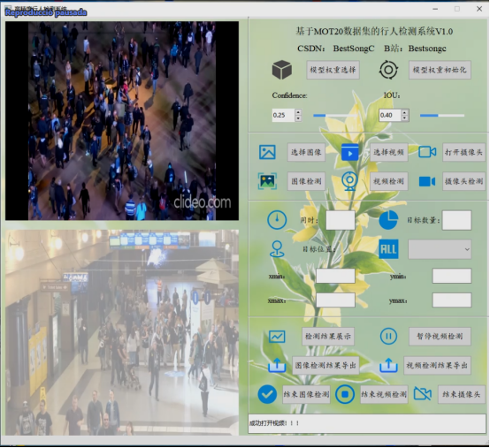Open the target selection dropdown beside ALL

click(440, 249)
